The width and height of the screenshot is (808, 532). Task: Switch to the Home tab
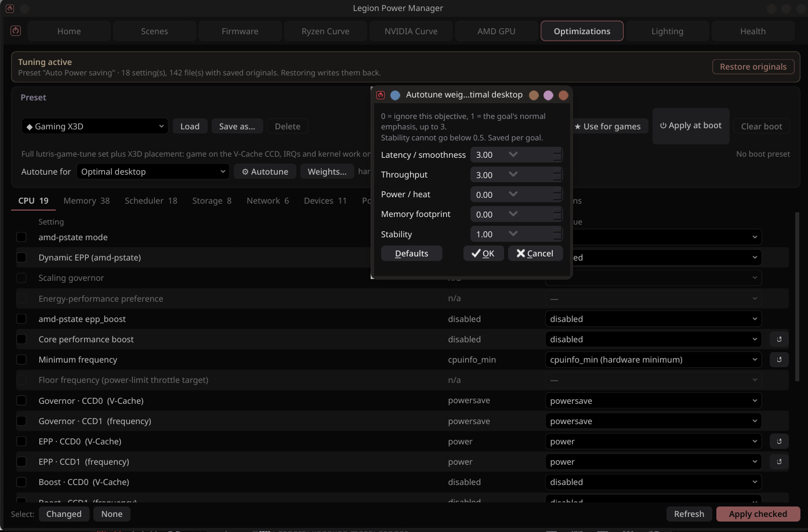[69, 31]
